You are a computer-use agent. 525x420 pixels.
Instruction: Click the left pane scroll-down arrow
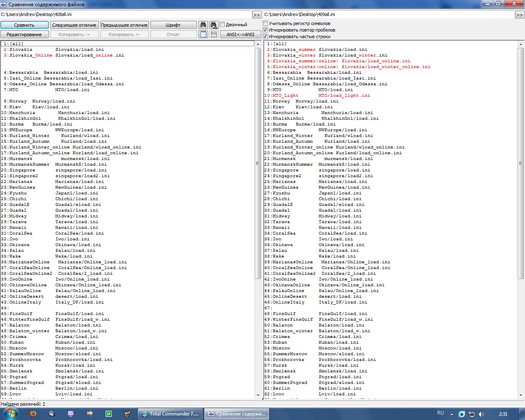click(x=258, y=395)
